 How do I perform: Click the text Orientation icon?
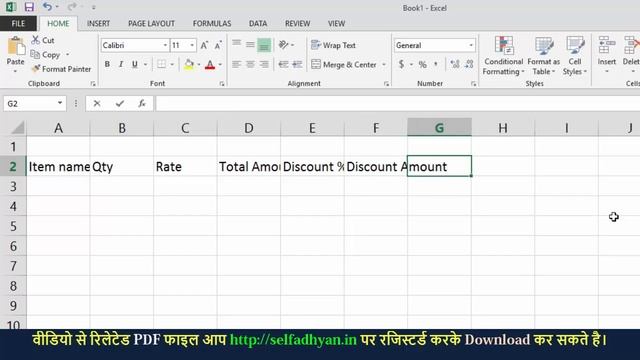click(x=284, y=44)
